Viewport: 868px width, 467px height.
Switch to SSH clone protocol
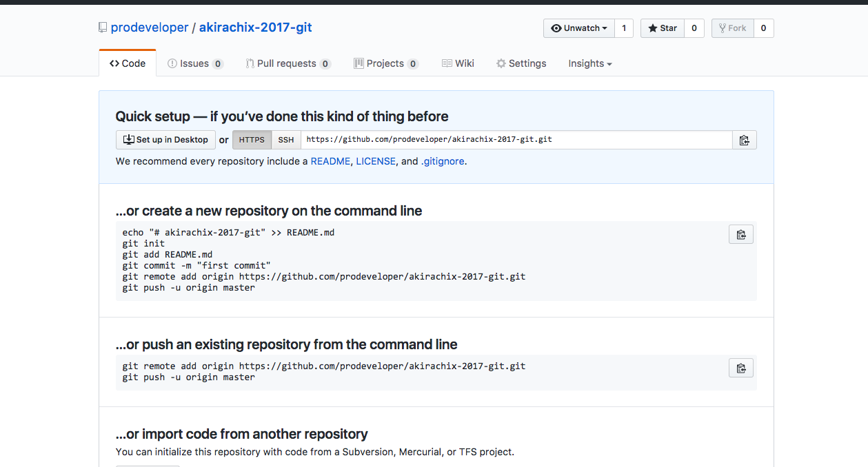pos(286,140)
